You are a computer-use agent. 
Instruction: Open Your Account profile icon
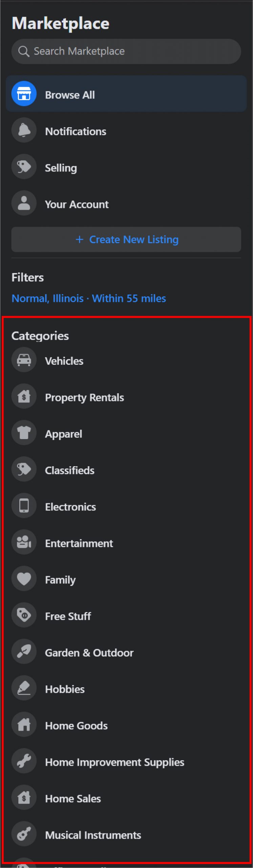click(24, 203)
